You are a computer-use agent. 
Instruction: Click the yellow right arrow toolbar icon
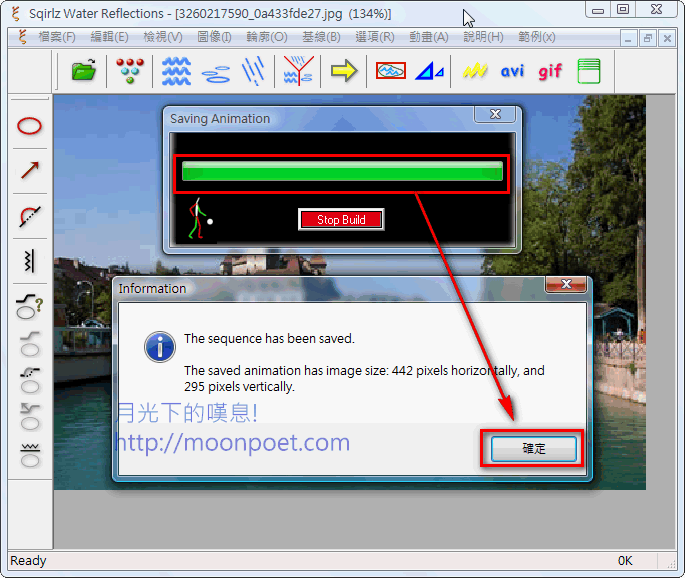(344, 71)
